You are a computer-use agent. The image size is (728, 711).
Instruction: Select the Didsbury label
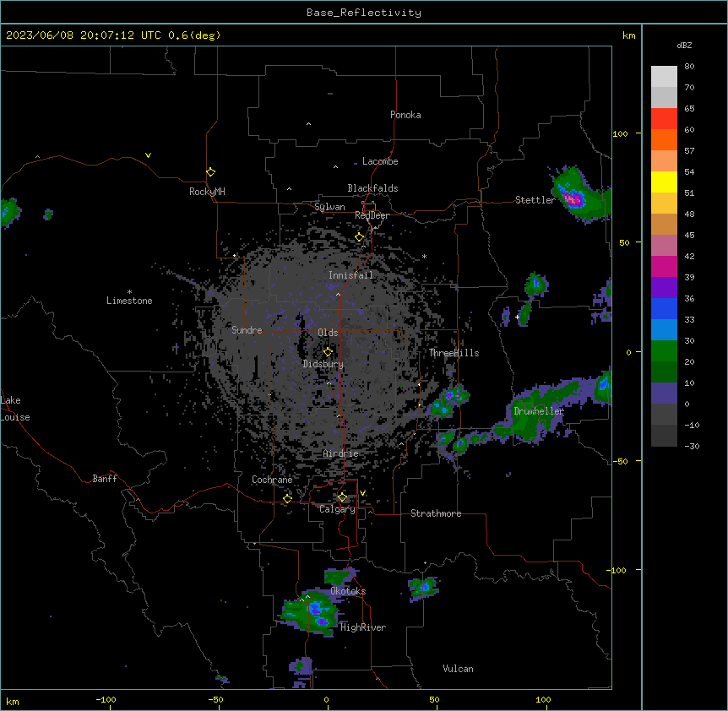point(323,364)
